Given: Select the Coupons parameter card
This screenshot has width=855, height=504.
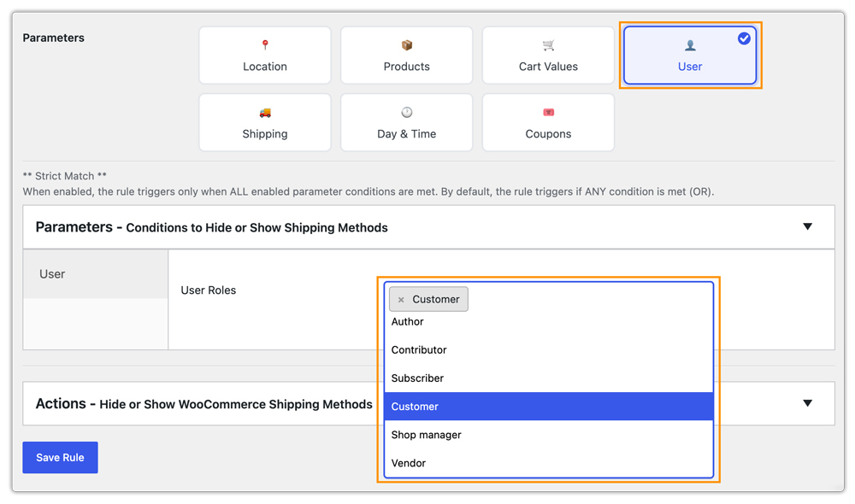Looking at the screenshot, I should (548, 123).
